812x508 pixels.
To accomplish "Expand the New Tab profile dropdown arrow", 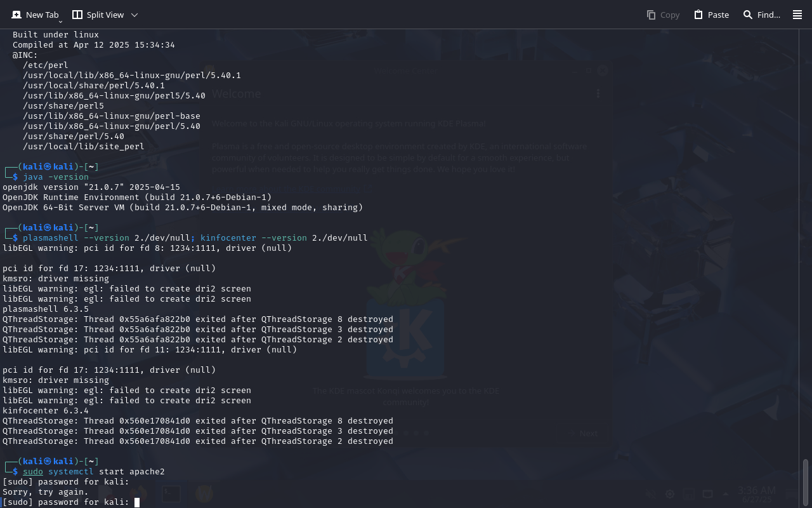I will 60,22.
